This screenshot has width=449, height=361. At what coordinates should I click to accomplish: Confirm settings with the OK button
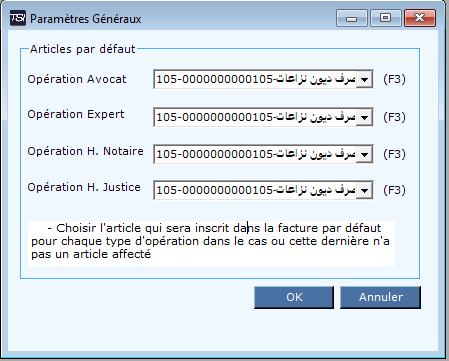coord(294,297)
